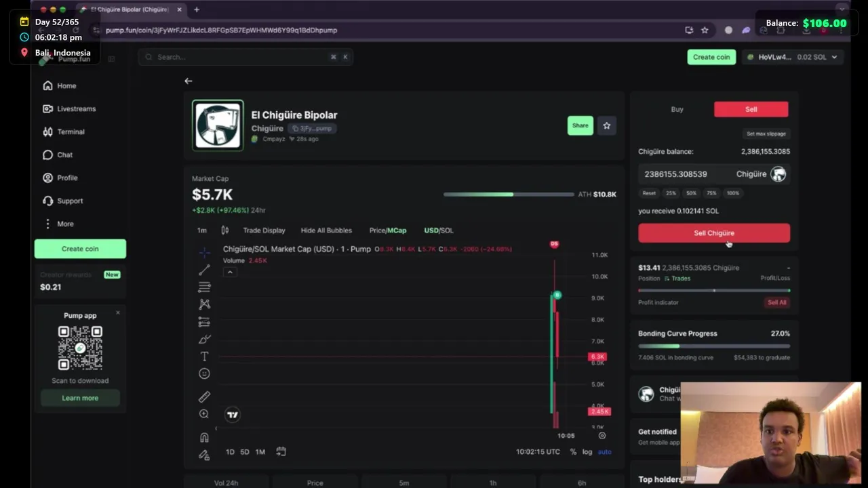Select the 1M chart range
This screenshot has width=868, height=488.
point(260,452)
